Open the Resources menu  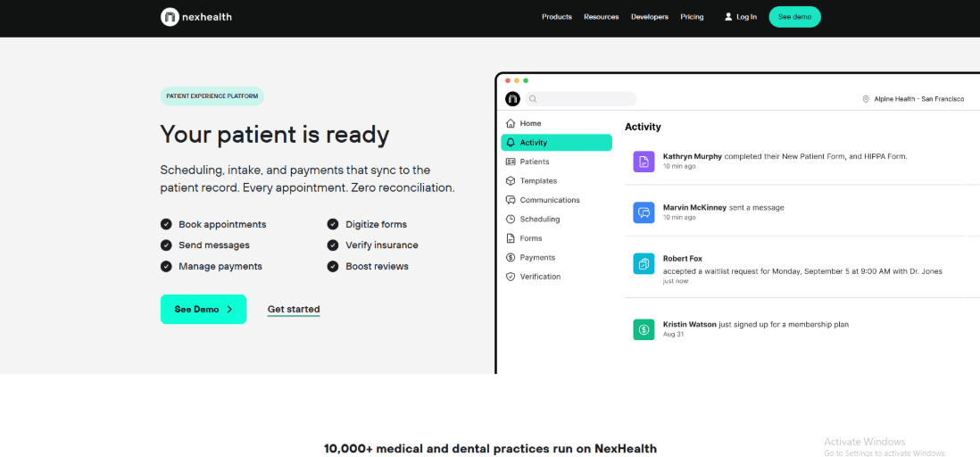pyautogui.click(x=602, y=17)
